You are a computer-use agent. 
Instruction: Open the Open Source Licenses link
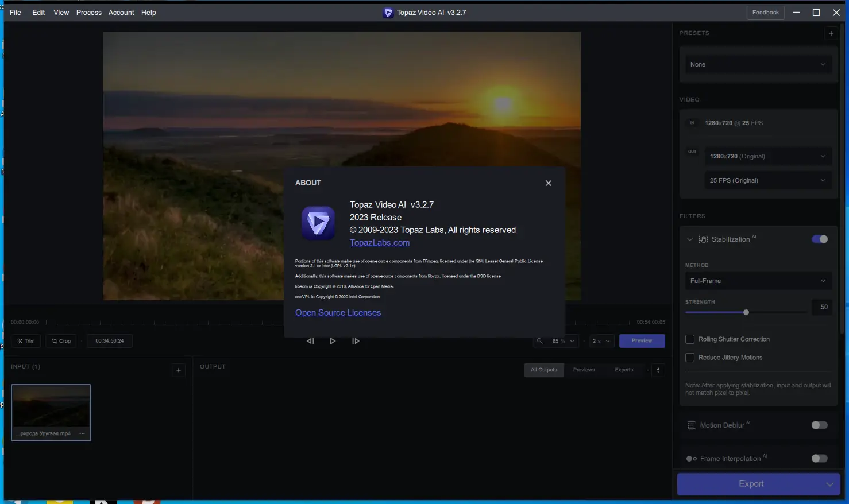pos(338,313)
